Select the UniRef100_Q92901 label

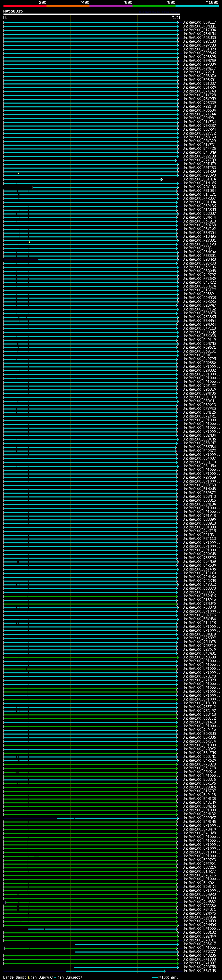(199, 864)
